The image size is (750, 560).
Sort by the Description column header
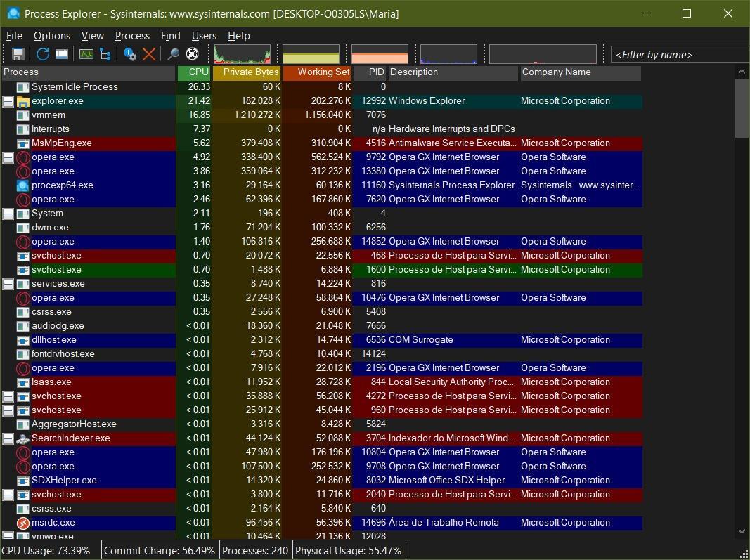(453, 72)
